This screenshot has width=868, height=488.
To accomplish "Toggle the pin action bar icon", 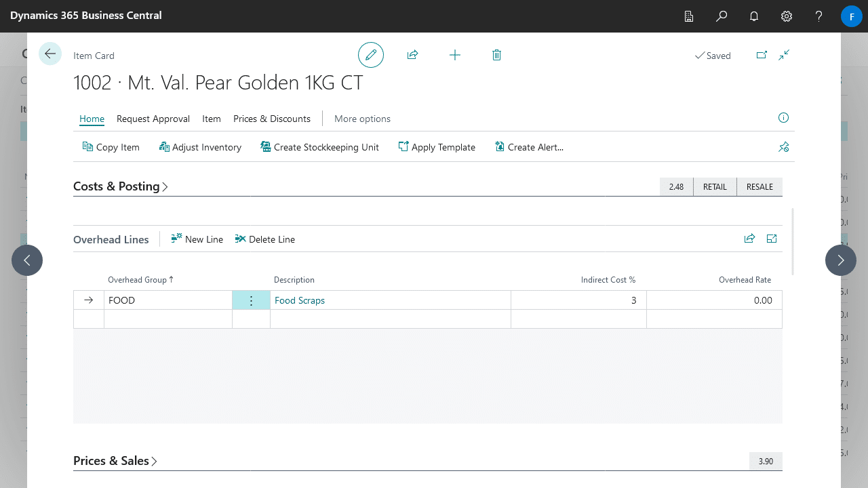I will [x=783, y=147].
